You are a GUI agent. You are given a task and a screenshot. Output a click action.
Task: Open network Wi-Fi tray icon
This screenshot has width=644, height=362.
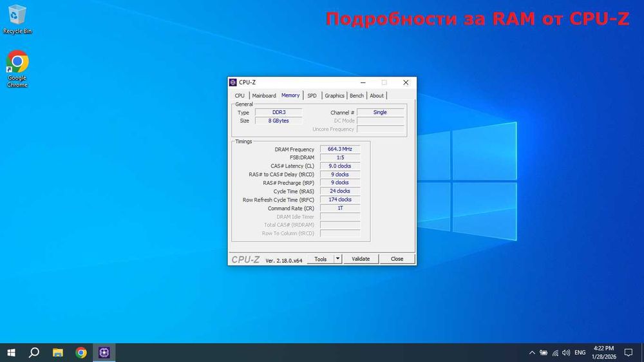555,352
